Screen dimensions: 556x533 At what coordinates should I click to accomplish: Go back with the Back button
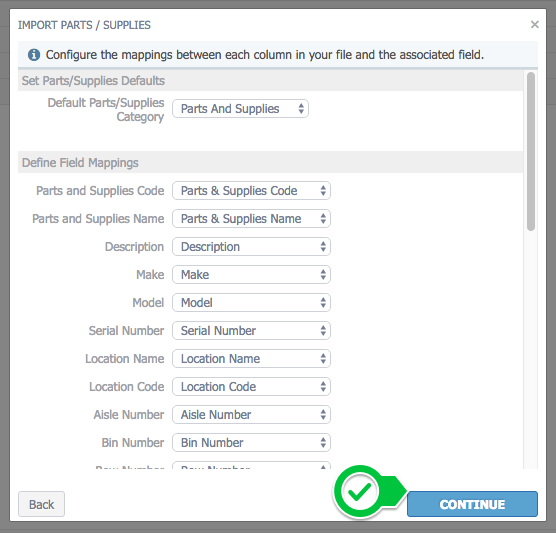[41, 504]
